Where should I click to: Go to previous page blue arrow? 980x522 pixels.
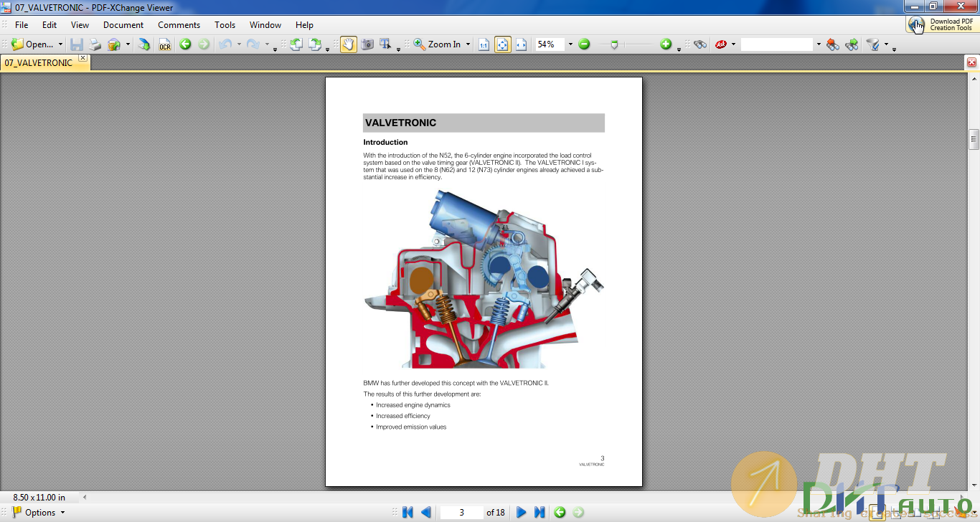pyautogui.click(x=426, y=512)
